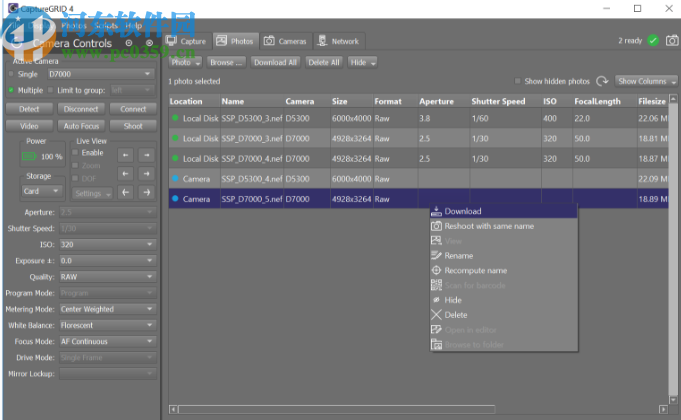Switch to the Cameras tab
Screen dimensions: 681x420
[x=285, y=41]
